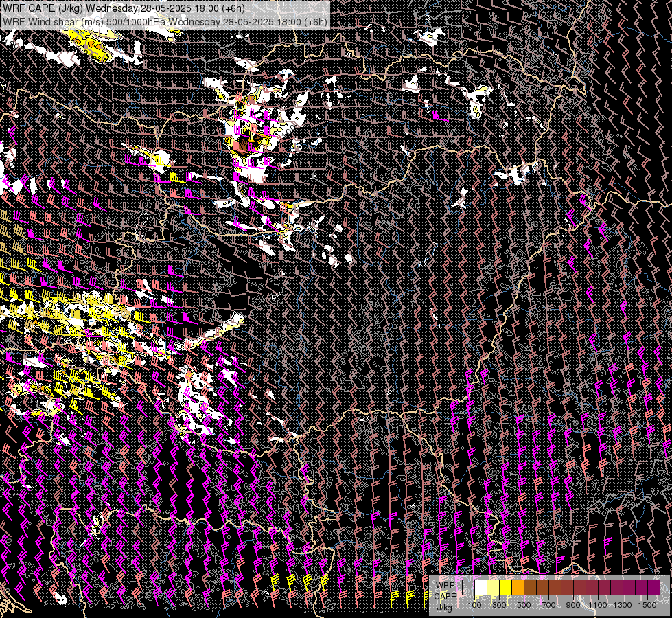Click the bright yellow CAPE legend swatch
The height and width of the screenshot is (618, 672).
pyautogui.click(x=506, y=587)
